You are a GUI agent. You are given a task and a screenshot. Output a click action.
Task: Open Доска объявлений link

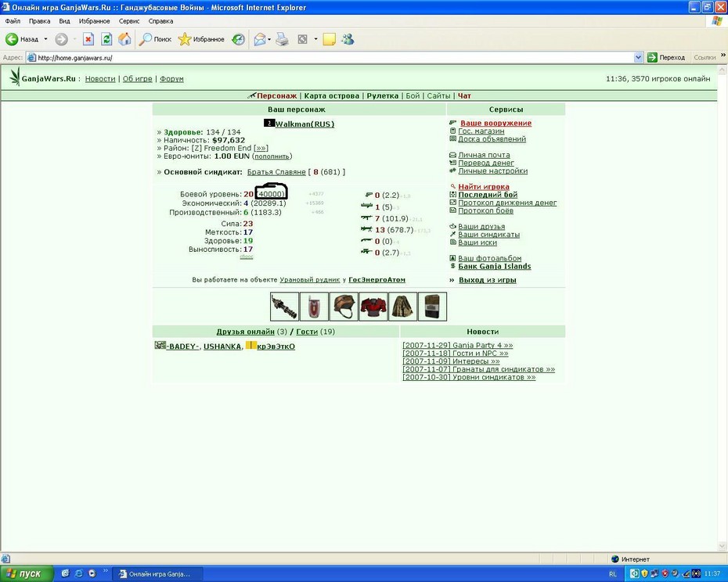point(492,138)
